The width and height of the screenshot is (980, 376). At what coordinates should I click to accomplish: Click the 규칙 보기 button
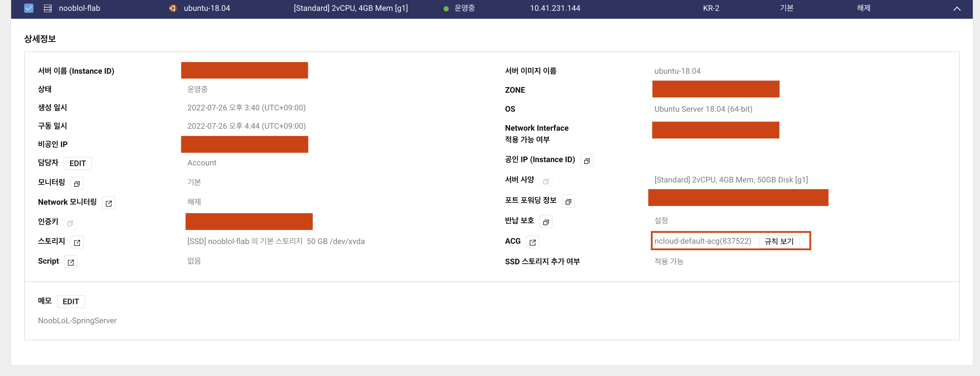point(779,241)
